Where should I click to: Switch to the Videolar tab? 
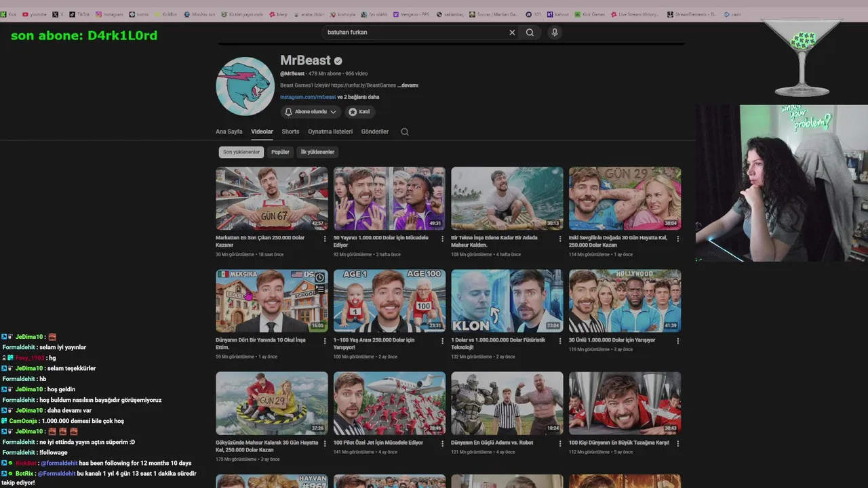click(x=262, y=131)
